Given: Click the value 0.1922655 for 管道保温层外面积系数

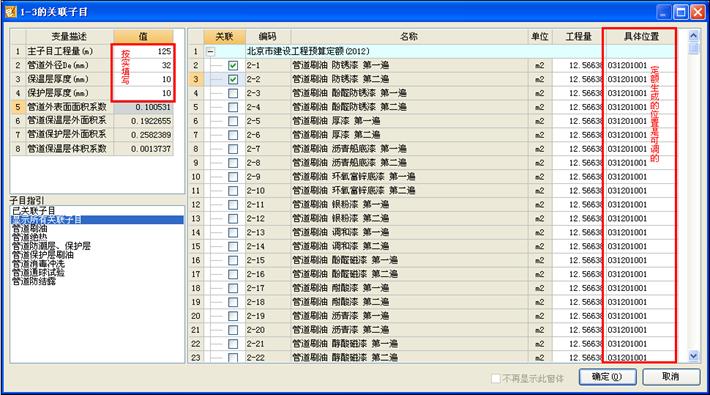Looking at the screenshot, I should 143,121.
